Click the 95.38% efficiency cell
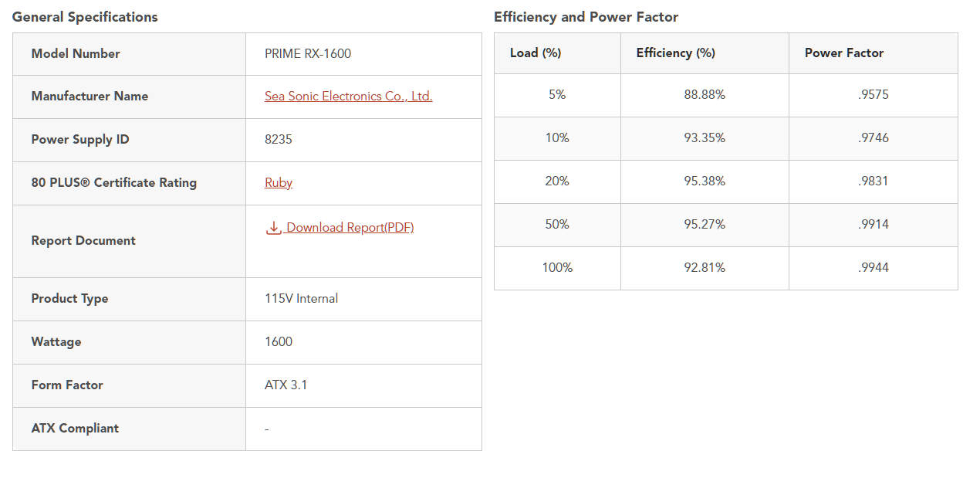This screenshot has height=502, width=980. click(705, 181)
